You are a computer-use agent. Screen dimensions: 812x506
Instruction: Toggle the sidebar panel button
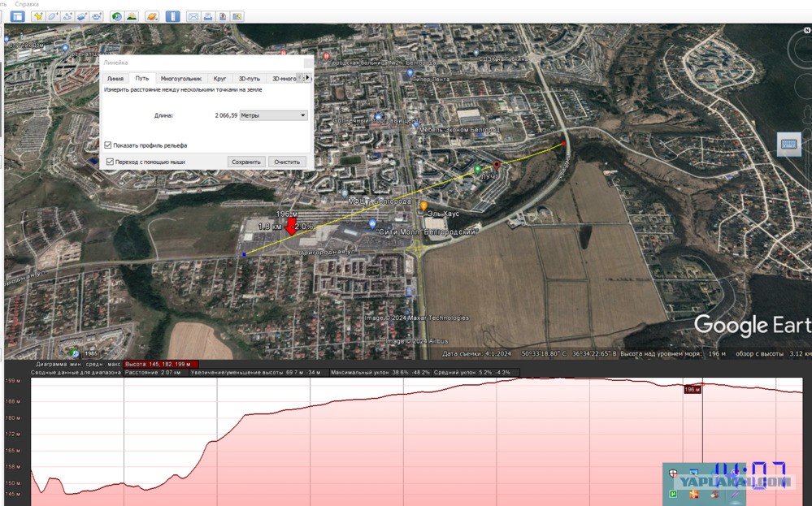click(x=18, y=16)
